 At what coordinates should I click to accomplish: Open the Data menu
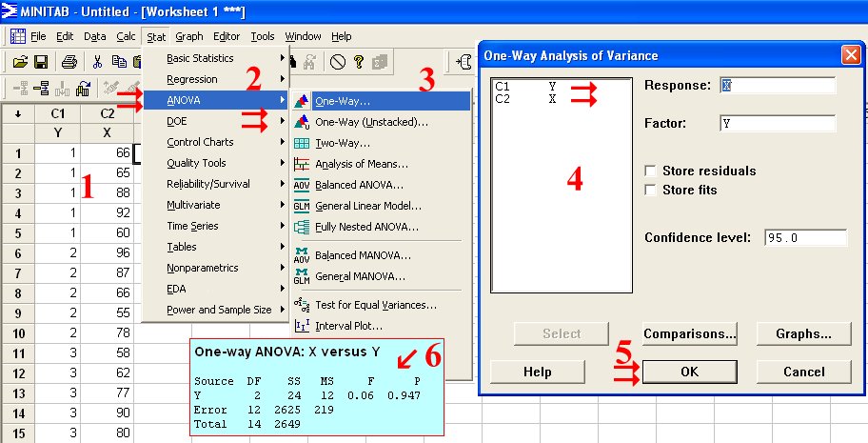click(x=94, y=36)
